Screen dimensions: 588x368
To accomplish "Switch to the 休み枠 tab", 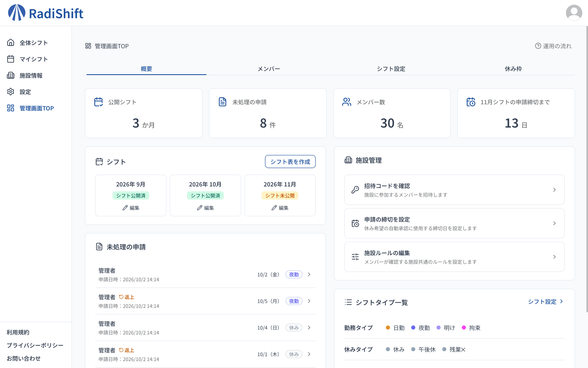I will pos(513,69).
